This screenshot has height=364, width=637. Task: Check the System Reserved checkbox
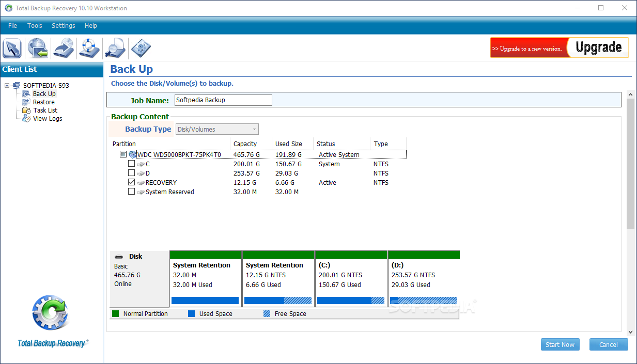click(x=131, y=192)
